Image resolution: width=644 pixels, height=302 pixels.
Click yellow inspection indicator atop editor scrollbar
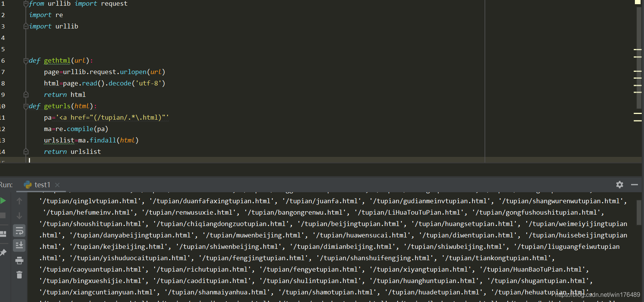638,2
